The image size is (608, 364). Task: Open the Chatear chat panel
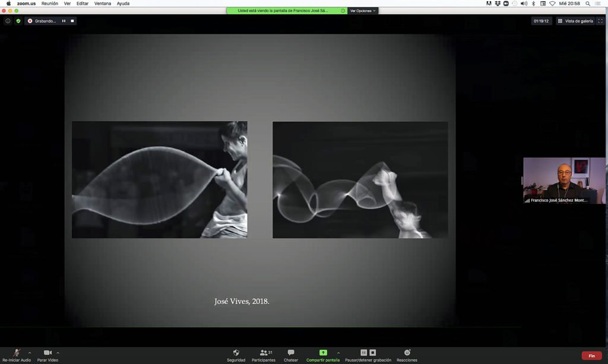[291, 353]
